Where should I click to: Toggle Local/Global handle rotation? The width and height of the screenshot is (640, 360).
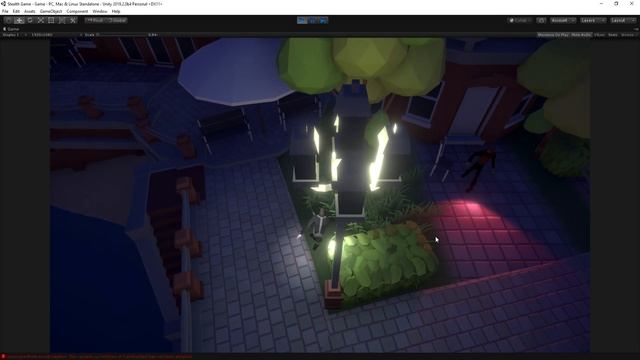pyautogui.click(x=117, y=20)
